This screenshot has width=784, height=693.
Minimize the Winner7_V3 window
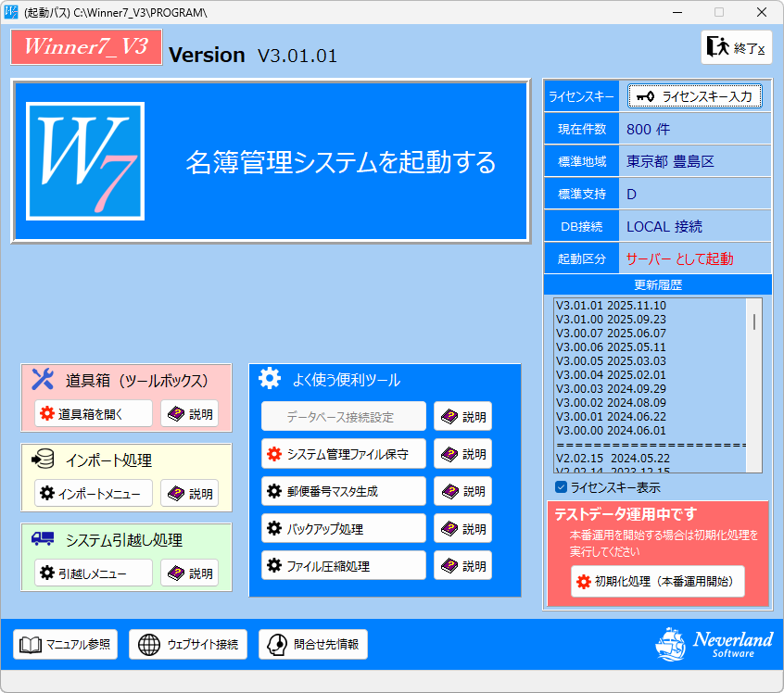[x=677, y=12]
